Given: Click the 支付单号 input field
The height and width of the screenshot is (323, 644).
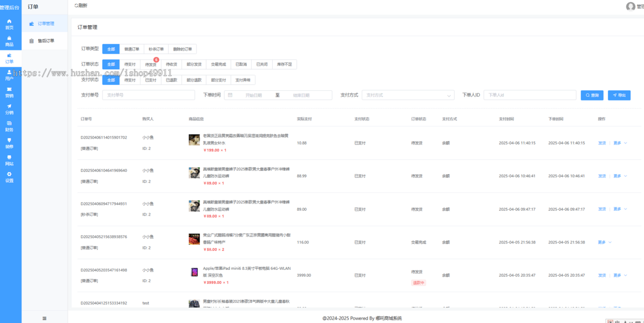Looking at the screenshot, I should [x=148, y=95].
